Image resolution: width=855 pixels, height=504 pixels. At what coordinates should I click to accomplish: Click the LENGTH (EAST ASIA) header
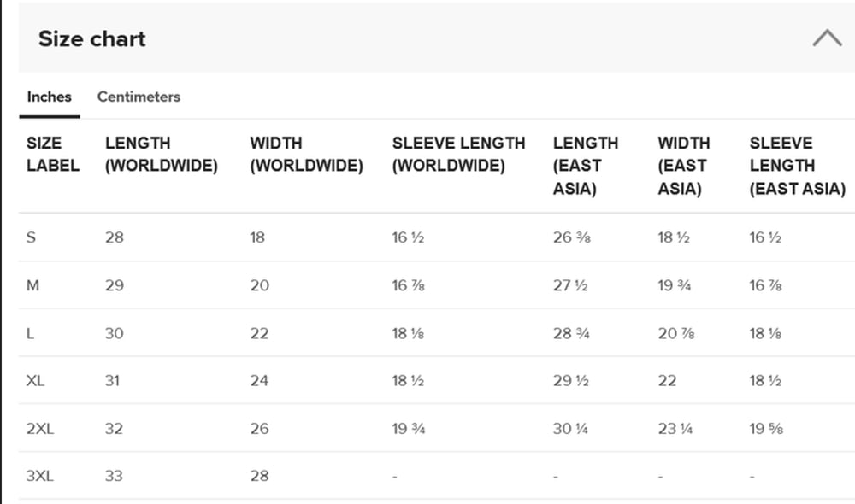(586, 166)
